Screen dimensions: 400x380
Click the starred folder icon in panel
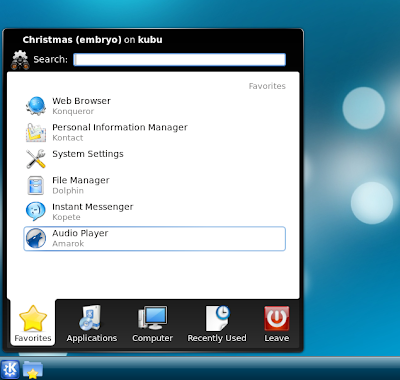pyautogui.click(x=33, y=370)
